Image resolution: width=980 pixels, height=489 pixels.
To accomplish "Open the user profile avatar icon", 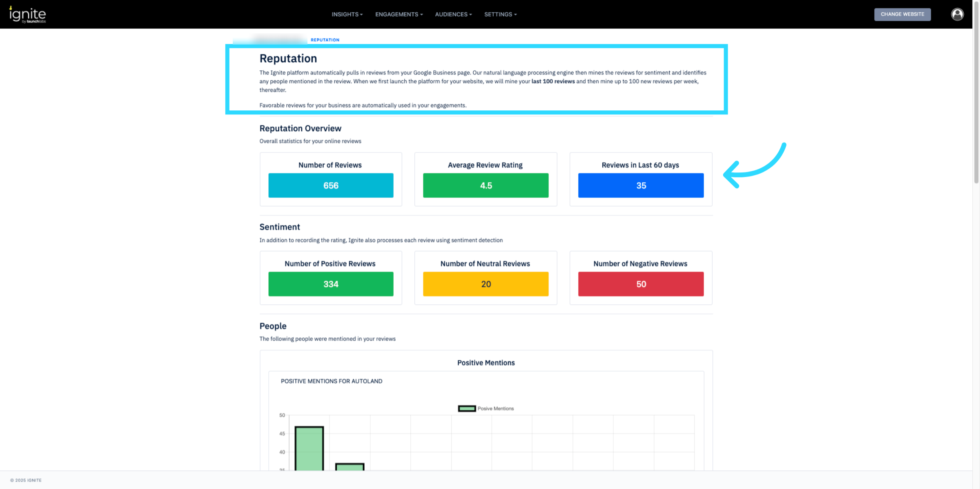I will 957,14.
